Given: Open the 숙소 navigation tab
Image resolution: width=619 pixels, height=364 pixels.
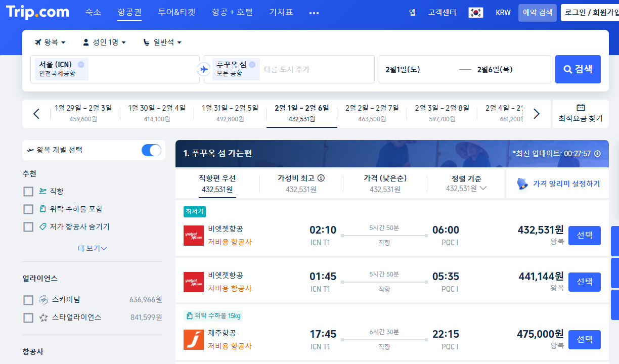Looking at the screenshot, I should point(93,12).
